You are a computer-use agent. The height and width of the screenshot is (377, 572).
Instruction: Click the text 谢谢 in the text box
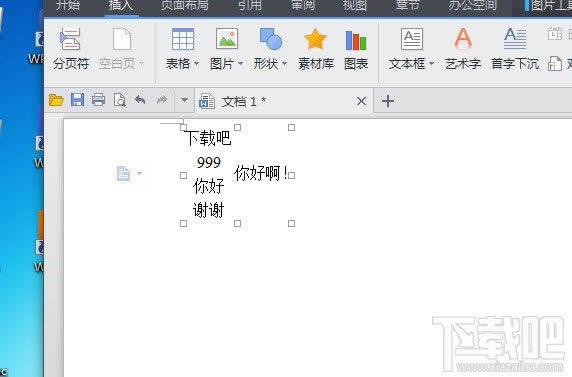click(208, 210)
